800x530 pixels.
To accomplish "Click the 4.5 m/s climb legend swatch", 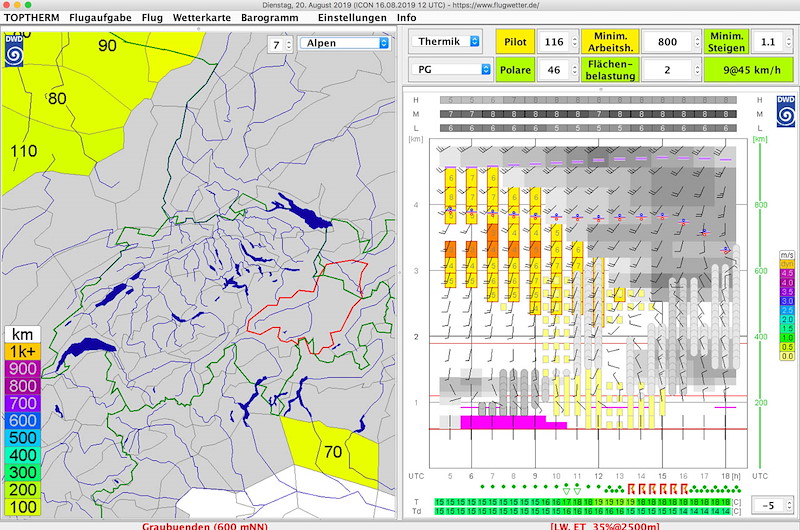I will click(x=787, y=273).
